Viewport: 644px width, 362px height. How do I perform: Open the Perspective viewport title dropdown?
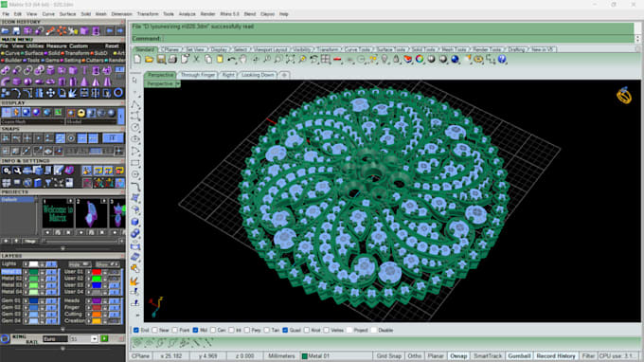178,83
